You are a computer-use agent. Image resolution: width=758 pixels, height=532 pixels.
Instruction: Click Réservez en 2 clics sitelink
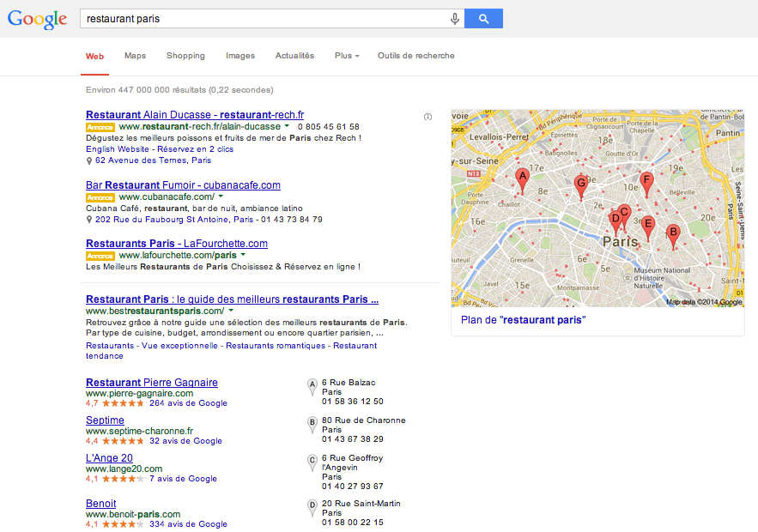[x=196, y=149]
